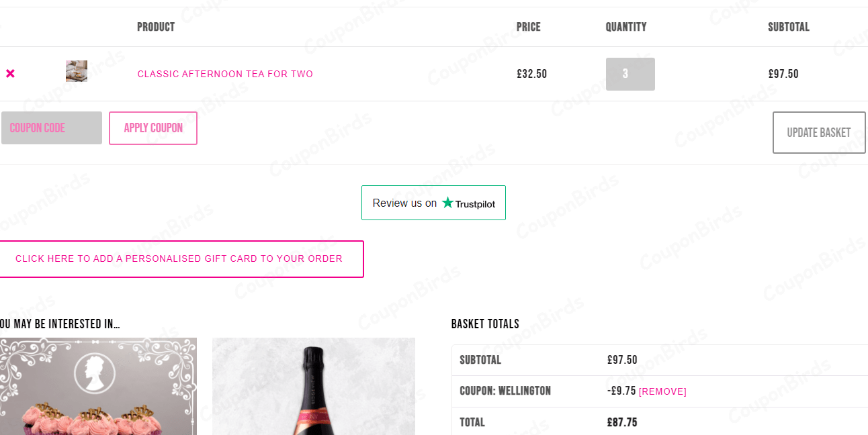Remove the Classic Afternoon Tea item
The height and width of the screenshot is (435, 868).
[x=10, y=74]
